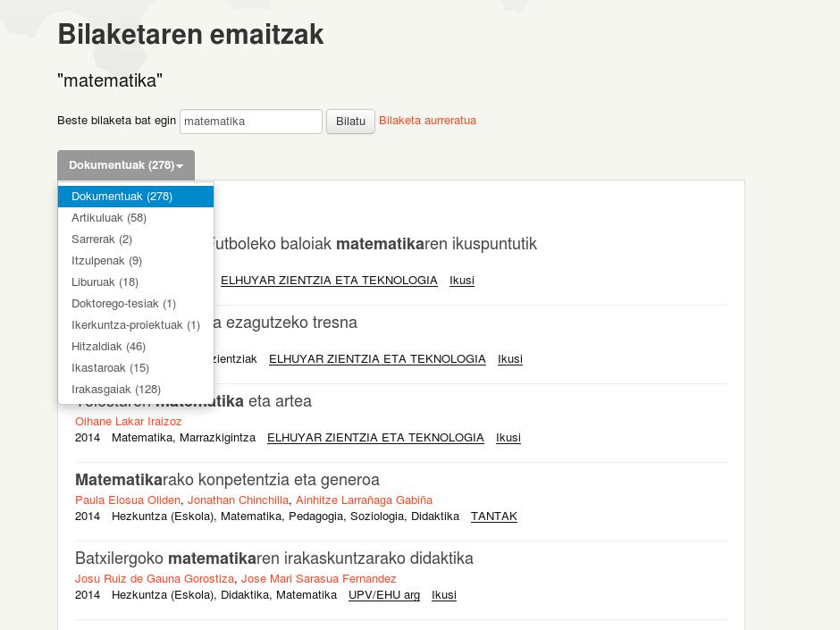This screenshot has width=840, height=630.
Task: Click the highlighted Dokumentuak (278) menu item
Action: (x=122, y=197)
